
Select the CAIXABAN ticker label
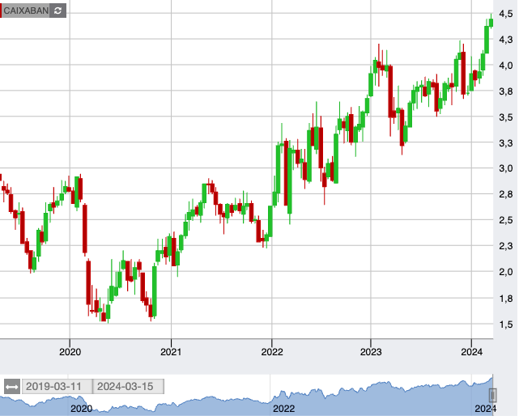click(x=26, y=11)
